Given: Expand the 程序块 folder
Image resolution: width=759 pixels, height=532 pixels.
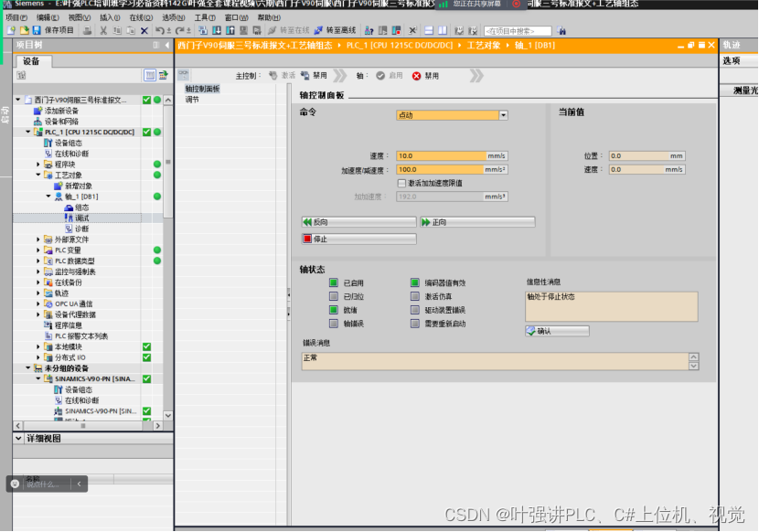Looking at the screenshot, I should [38, 165].
